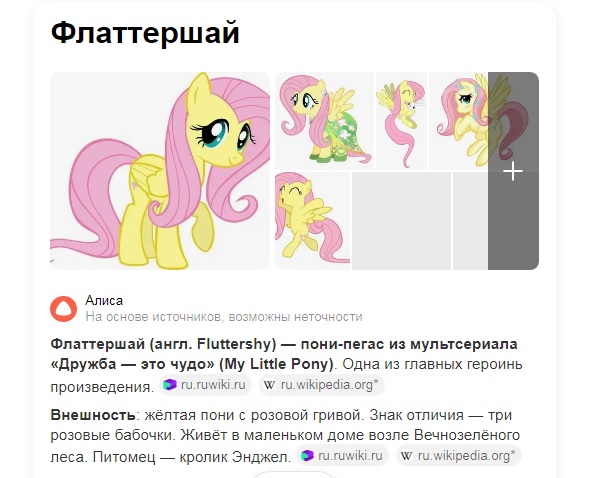The width and height of the screenshot is (593, 478).
Task: Open ru.ruwiki.ru source in the first paragraph
Action: [x=205, y=385]
